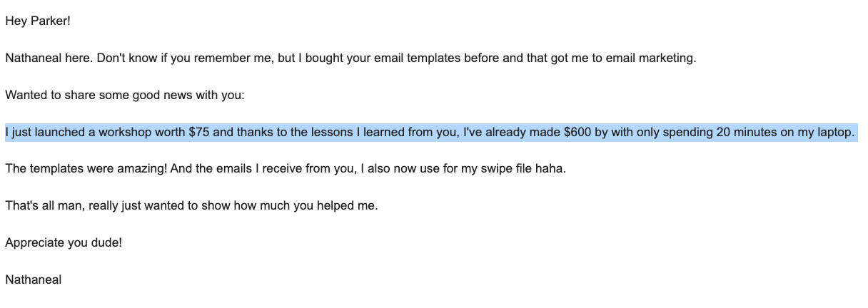
Task: Click the word "workshop" in the highlighted sentence
Action: [x=125, y=132]
